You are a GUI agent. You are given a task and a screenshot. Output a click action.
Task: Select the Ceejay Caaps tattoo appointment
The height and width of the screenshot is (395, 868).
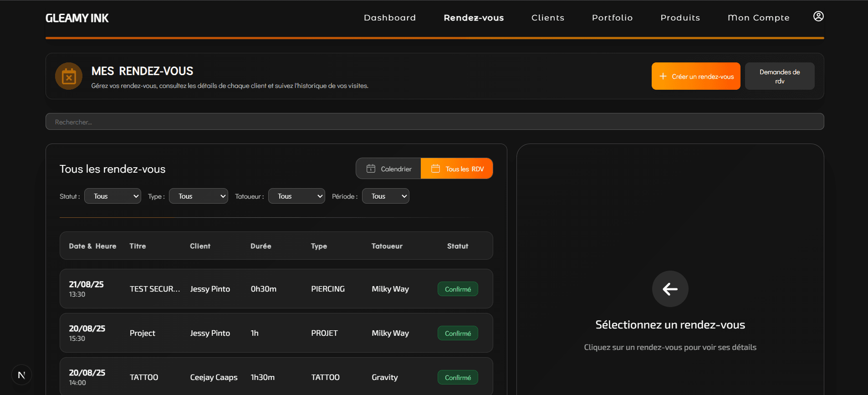pos(276,377)
